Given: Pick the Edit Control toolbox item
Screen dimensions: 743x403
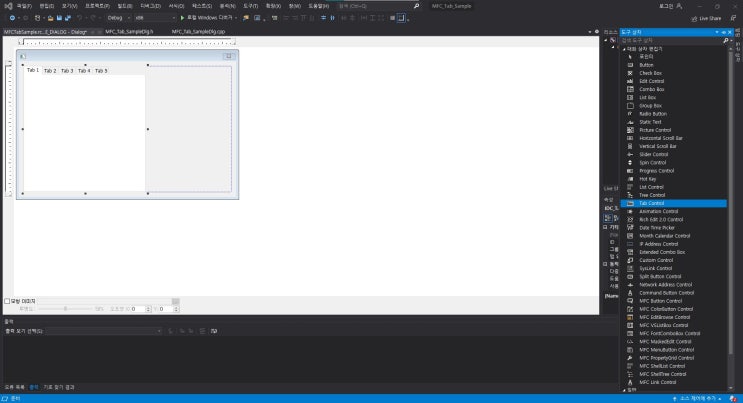Looking at the screenshot, I should pos(674,81).
